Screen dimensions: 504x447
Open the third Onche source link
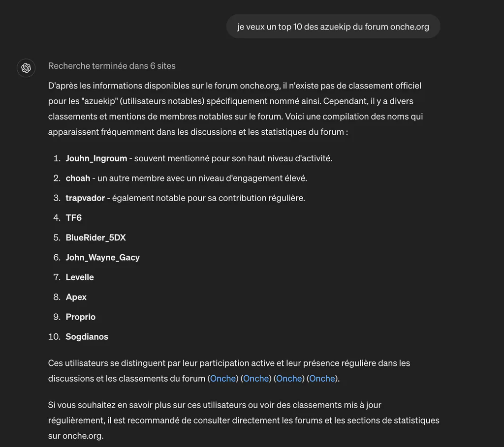point(289,379)
